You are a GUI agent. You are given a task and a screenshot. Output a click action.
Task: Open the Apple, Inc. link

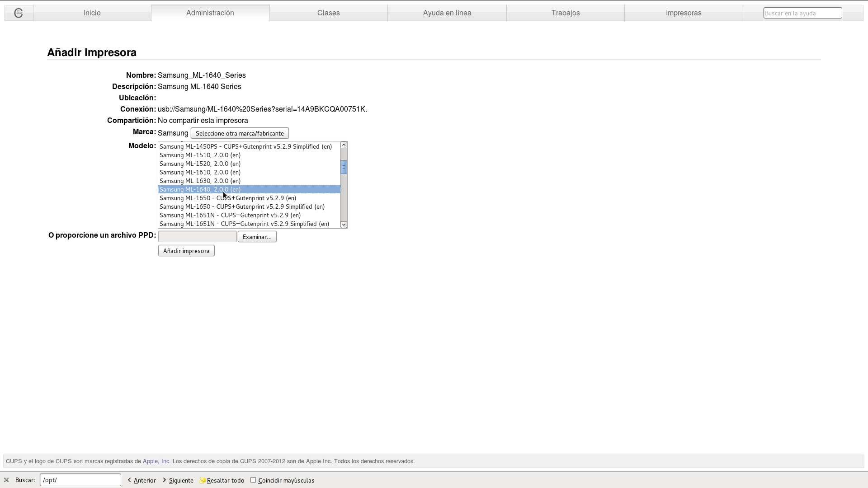[156, 461]
